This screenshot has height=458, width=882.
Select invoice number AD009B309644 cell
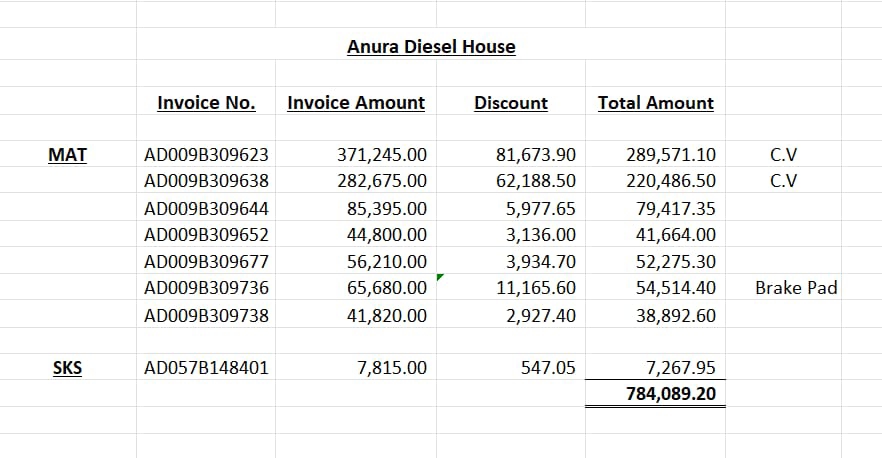pyautogui.click(x=207, y=209)
